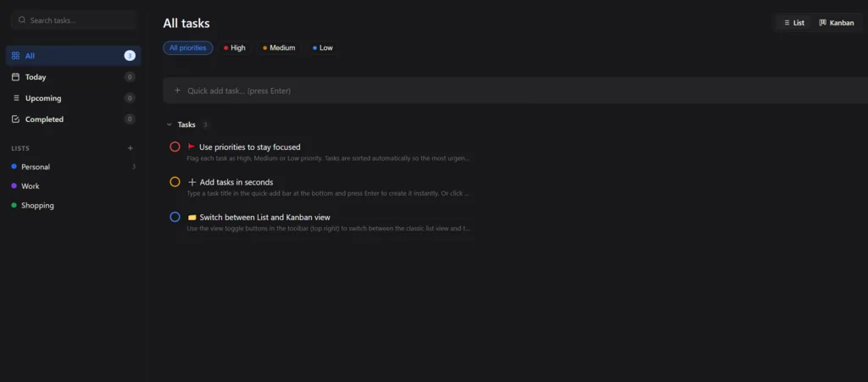868x382 pixels.
Task: Open 'Switch between List and Kanban view' title
Action: click(x=264, y=218)
